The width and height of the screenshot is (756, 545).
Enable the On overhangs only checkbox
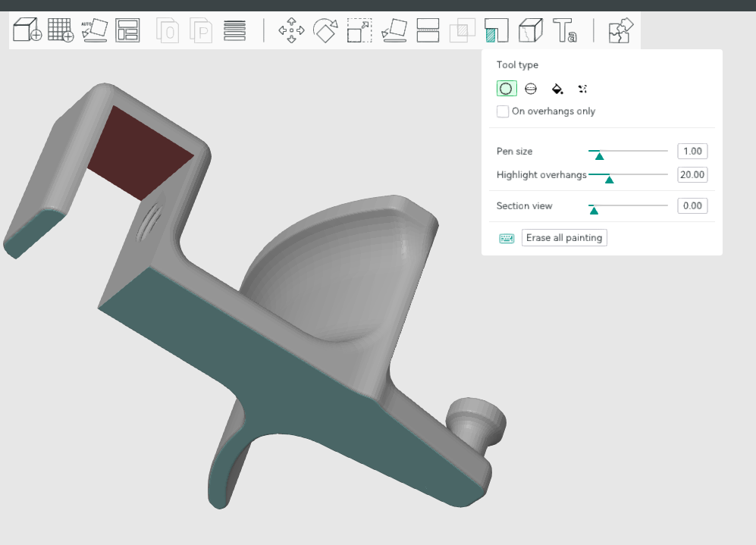(503, 111)
